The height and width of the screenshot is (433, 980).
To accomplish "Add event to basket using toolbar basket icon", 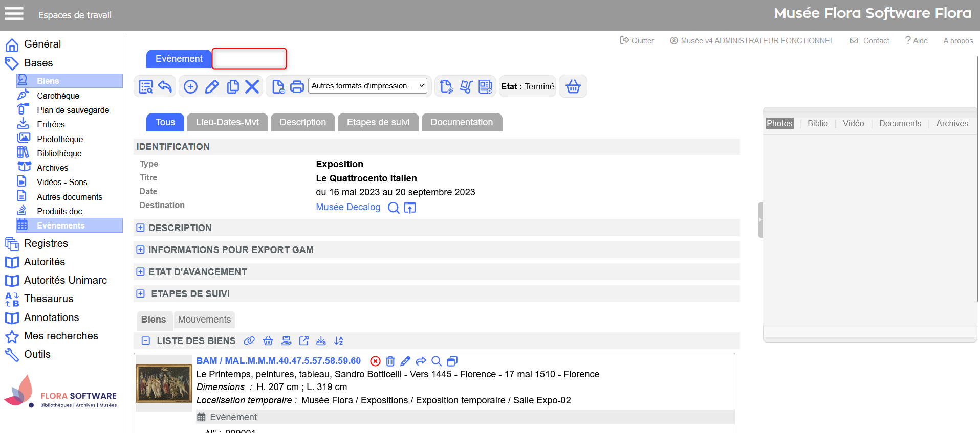I will coord(573,86).
